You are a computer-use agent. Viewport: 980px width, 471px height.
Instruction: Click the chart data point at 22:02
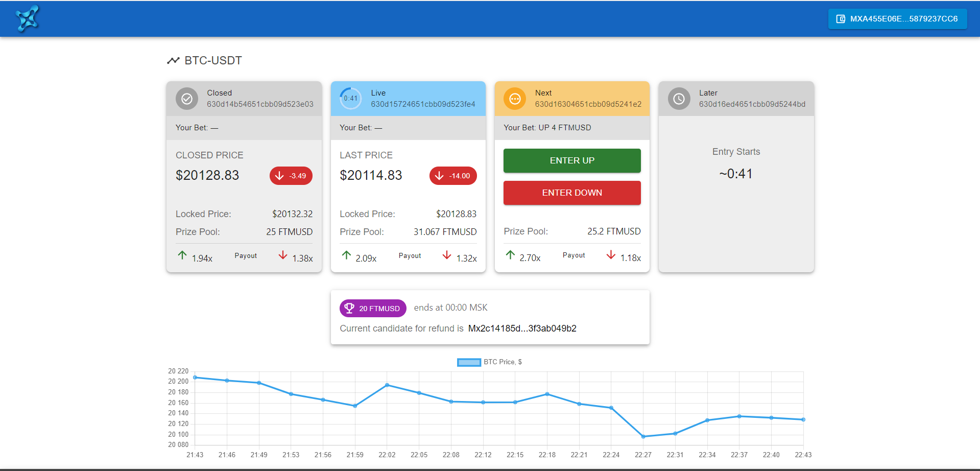387,385
